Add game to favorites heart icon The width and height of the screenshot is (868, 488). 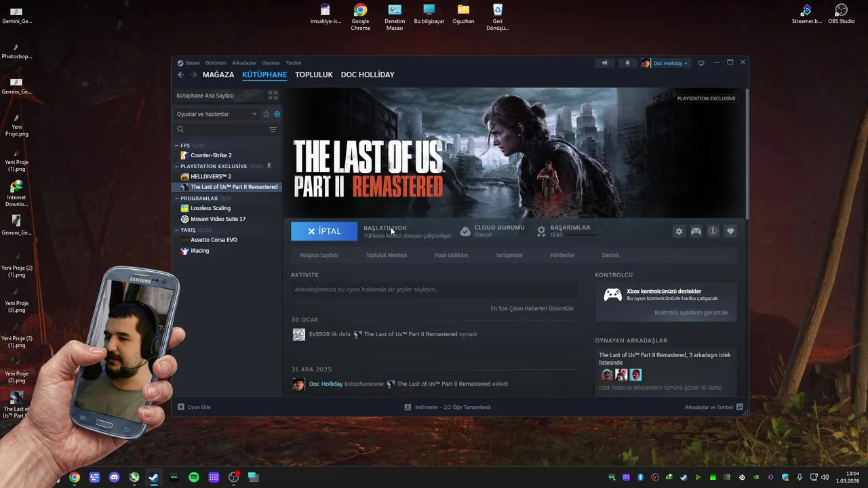coord(730,231)
